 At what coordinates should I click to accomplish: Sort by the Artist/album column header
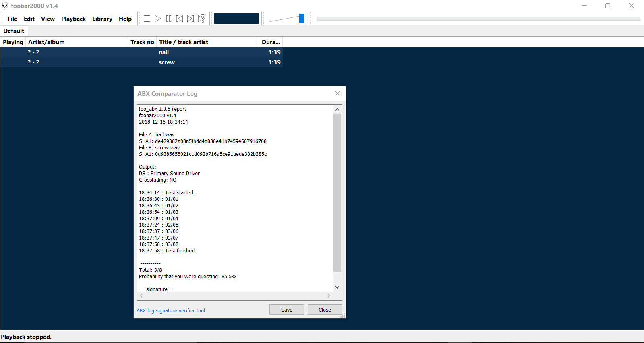(x=76, y=42)
